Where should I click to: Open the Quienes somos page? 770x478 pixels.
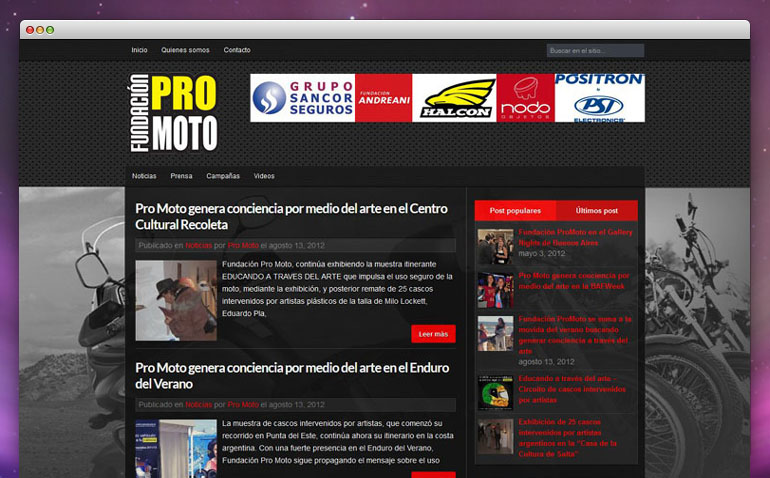(185, 50)
